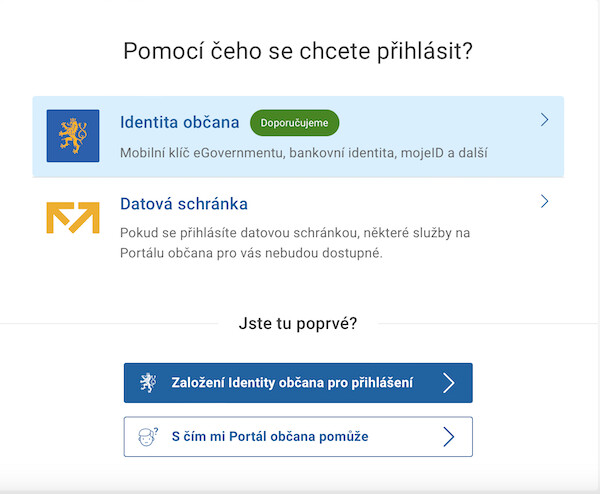600x494 pixels.
Task: Click the Pomocí čeho se chcete přihlásit heading
Action: (x=298, y=51)
